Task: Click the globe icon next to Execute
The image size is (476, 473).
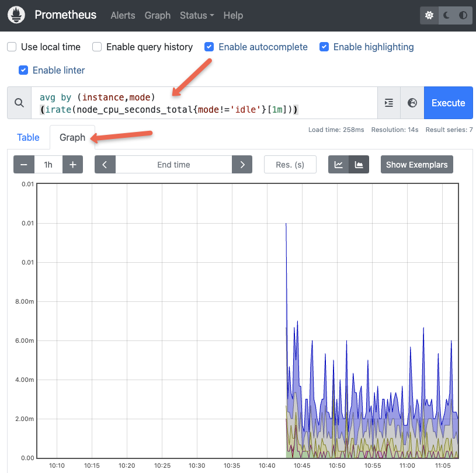Action: tap(412, 102)
